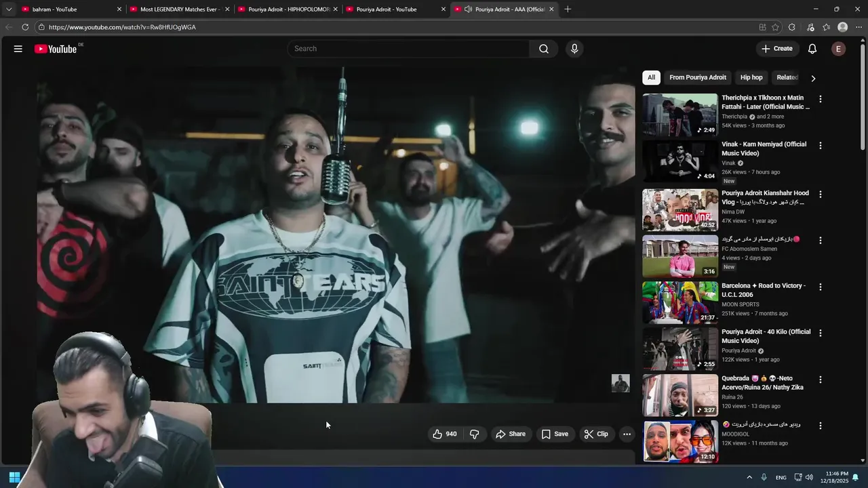The width and height of the screenshot is (868, 488).
Task: Like the video with 940 likes
Action: coord(445,434)
